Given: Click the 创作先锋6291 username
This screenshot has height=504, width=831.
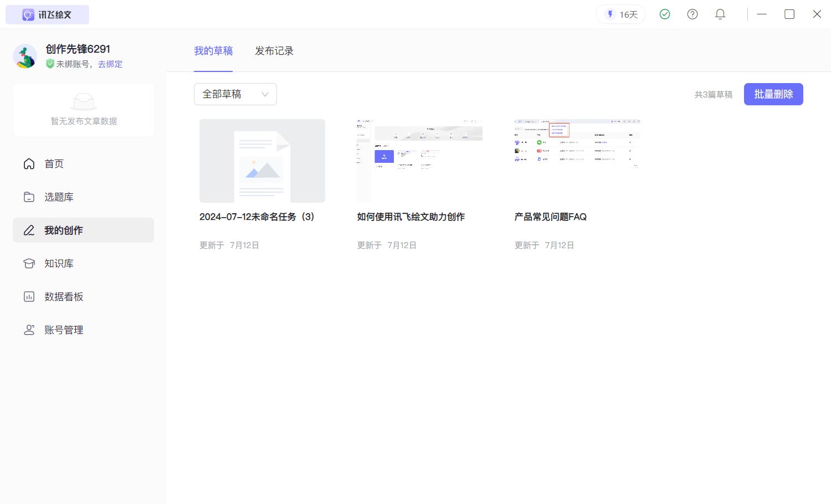Looking at the screenshot, I should [78, 49].
